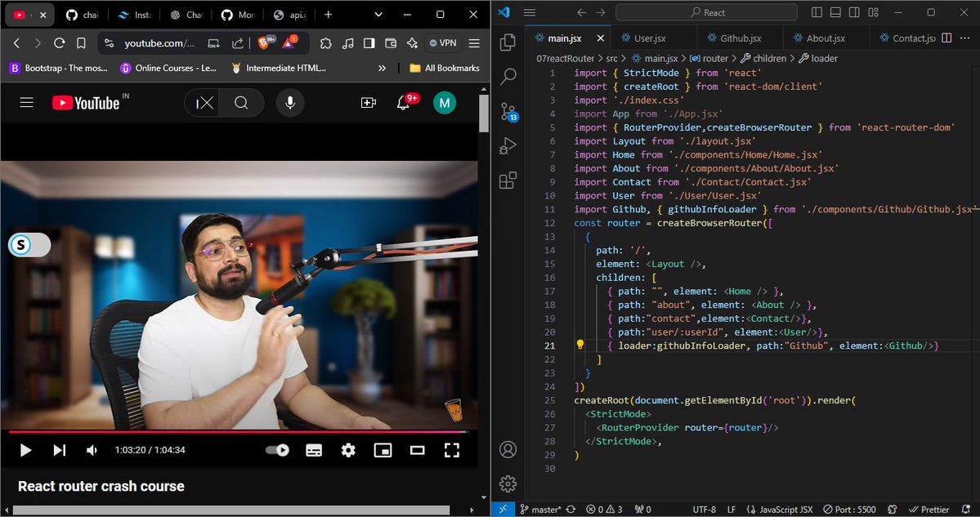Switch to the ChatGPT browser tab

186,15
